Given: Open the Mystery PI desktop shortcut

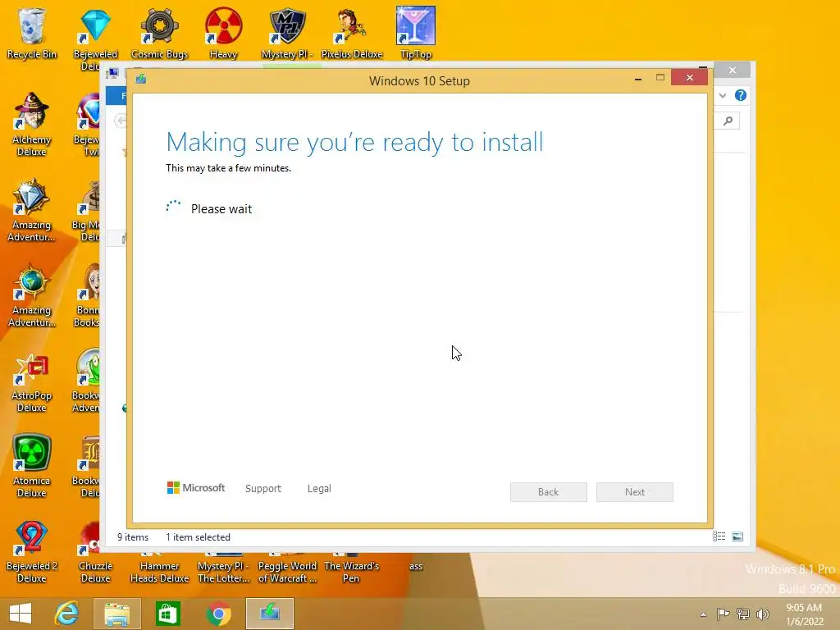Looking at the screenshot, I should point(287,32).
